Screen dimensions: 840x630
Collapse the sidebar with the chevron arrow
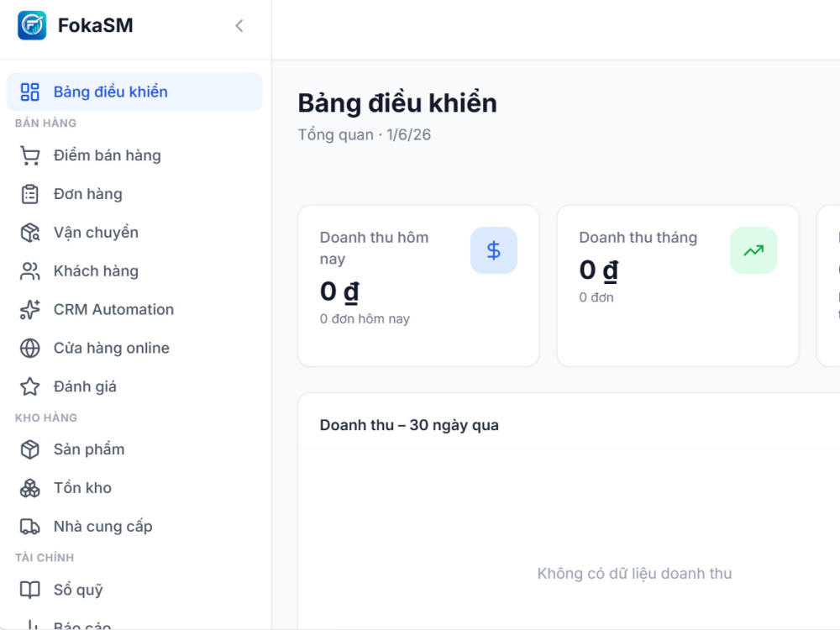coord(239,25)
